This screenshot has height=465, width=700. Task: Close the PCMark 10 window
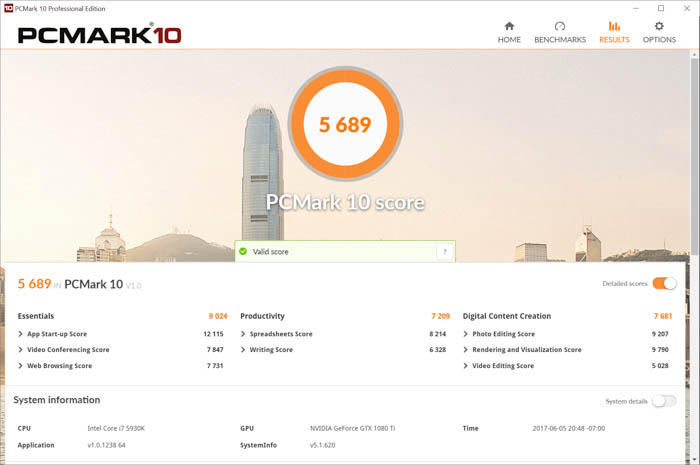687,8
